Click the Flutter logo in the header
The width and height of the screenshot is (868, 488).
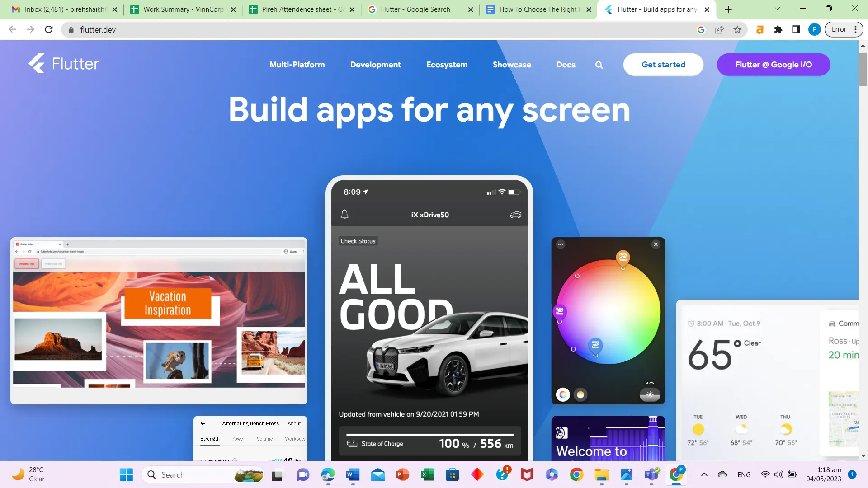[x=64, y=64]
